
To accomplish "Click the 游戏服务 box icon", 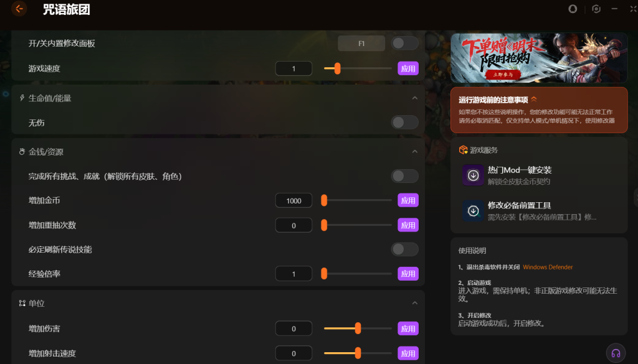I will point(463,150).
